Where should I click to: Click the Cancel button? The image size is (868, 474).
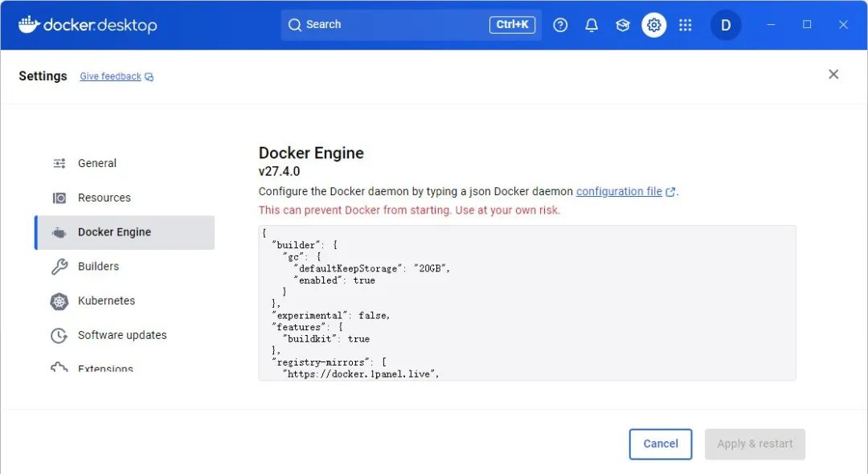661,443
